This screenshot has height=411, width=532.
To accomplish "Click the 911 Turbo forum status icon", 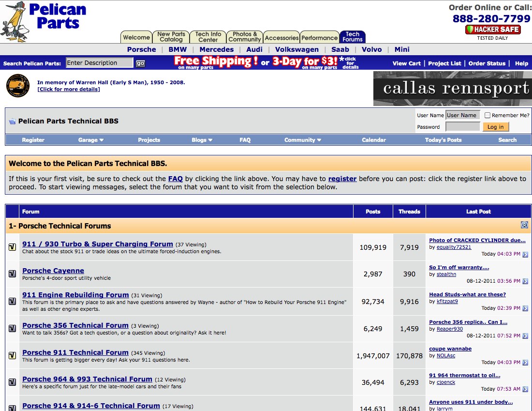I will pyautogui.click(x=13, y=247).
